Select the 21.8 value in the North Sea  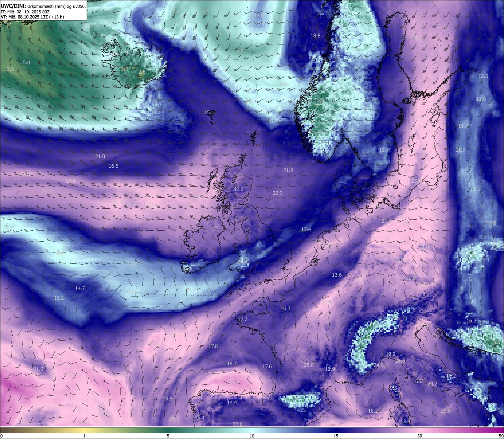click(288, 170)
